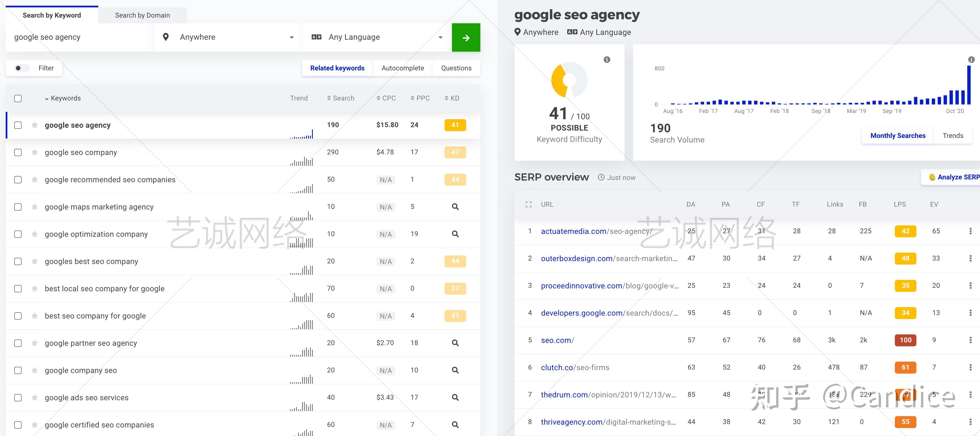This screenshot has width=980, height=436.
Task: Check the select-all keywords checkbox
Action: click(18, 98)
